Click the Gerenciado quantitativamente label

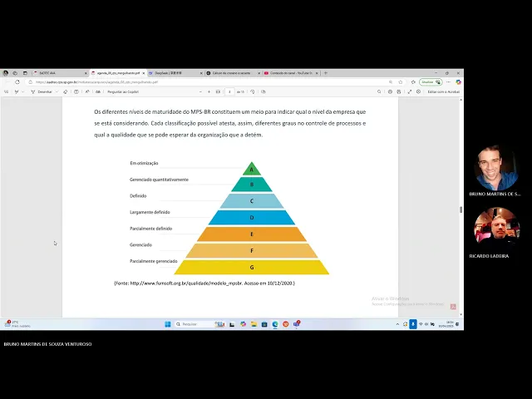(159, 180)
